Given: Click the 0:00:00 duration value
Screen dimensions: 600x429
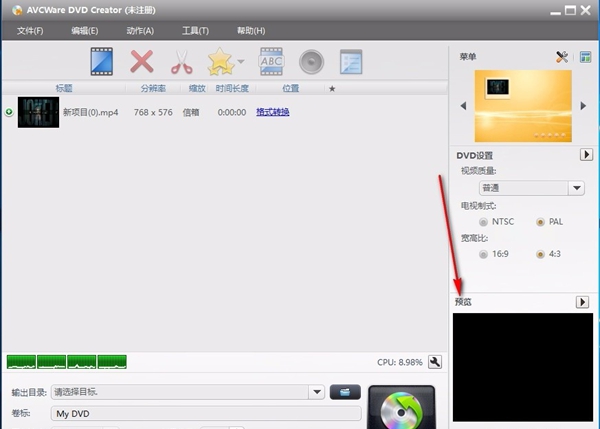Looking at the screenshot, I should [x=232, y=113].
